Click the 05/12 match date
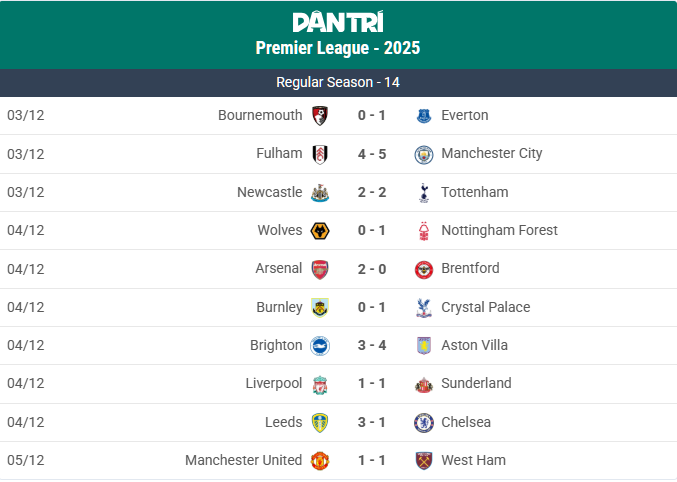677x482 pixels. tap(26, 461)
